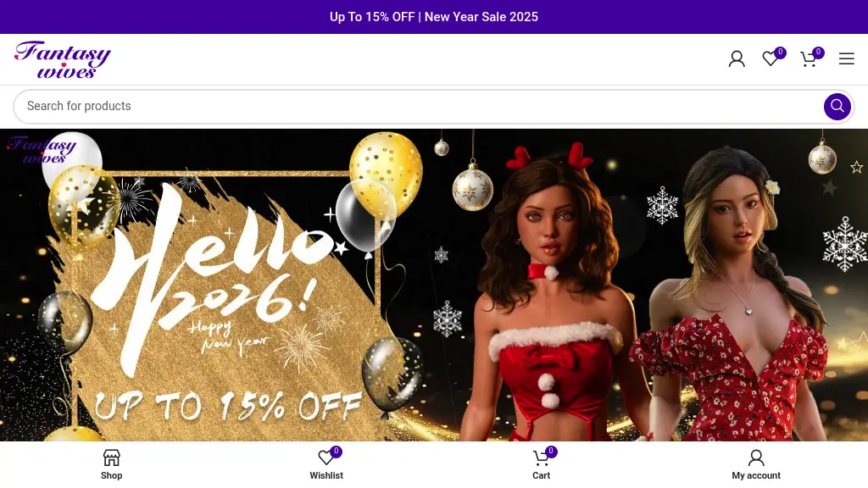The image size is (868, 488).
Task: Click the bottom bar cart count badge
Action: pyautogui.click(x=551, y=451)
